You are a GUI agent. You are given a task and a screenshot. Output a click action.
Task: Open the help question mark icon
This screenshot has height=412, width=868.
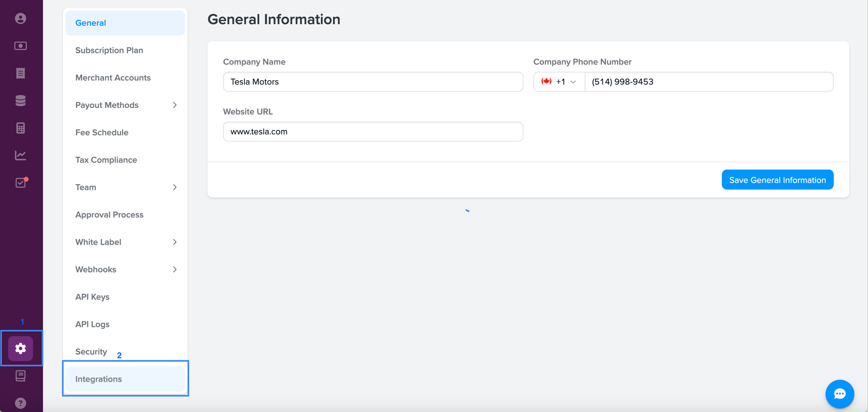pyautogui.click(x=20, y=403)
